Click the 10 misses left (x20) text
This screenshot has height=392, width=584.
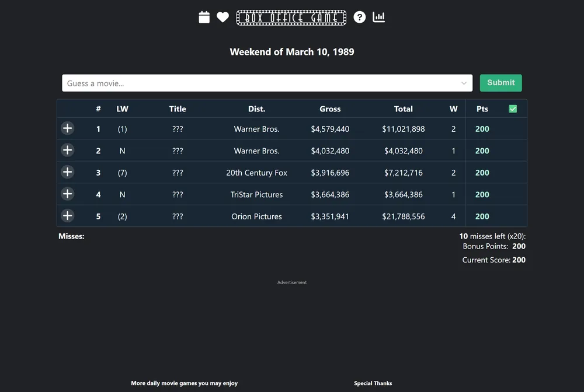click(x=492, y=236)
